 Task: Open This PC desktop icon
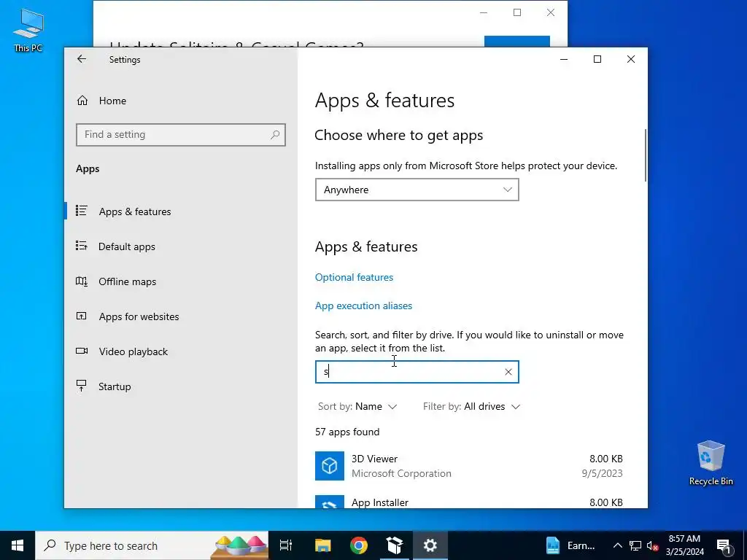point(28,31)
